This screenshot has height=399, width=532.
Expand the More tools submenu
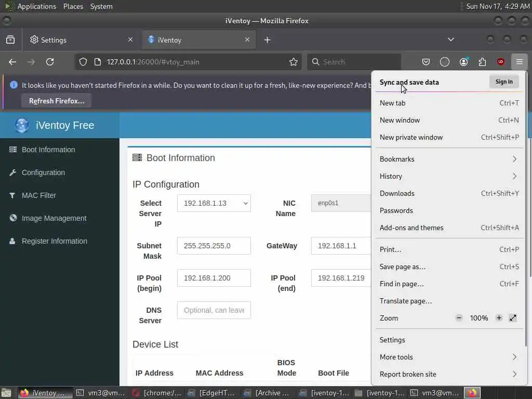(x=449, y=357)
